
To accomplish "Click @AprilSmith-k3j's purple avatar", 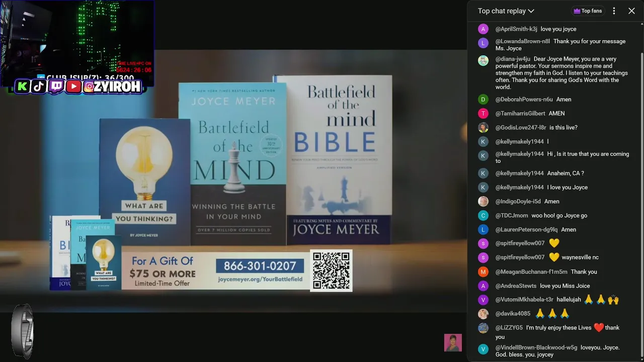I will click(x=483, y=29).
